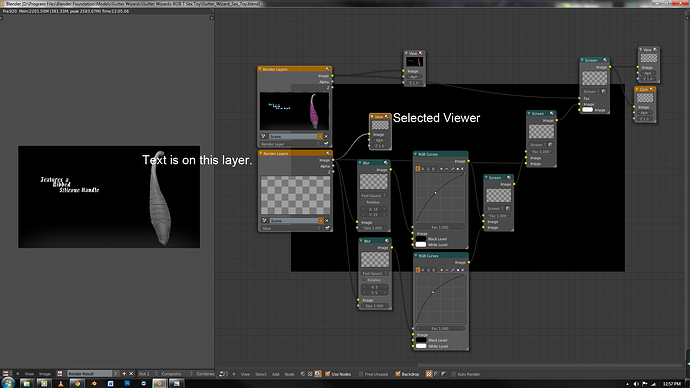Open Fast Gauss filter dropdown in upper Blur
The image size is (690, 388).
click(373, 195)
